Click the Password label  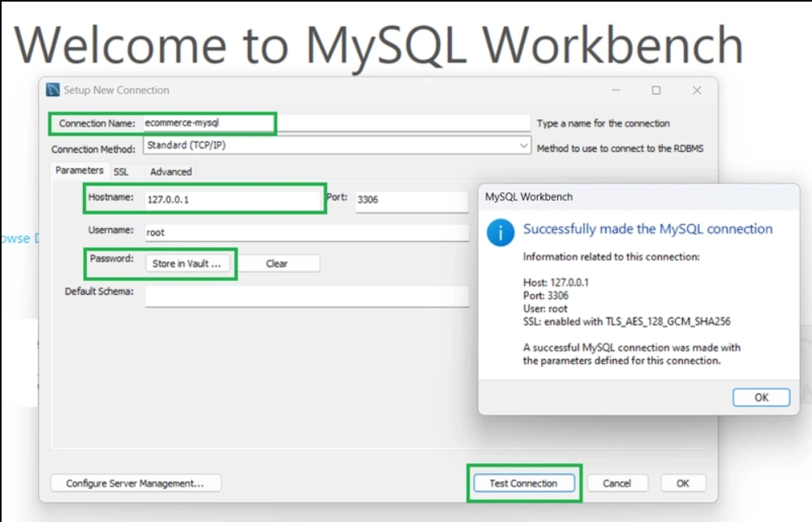click(x=111, y=258)
